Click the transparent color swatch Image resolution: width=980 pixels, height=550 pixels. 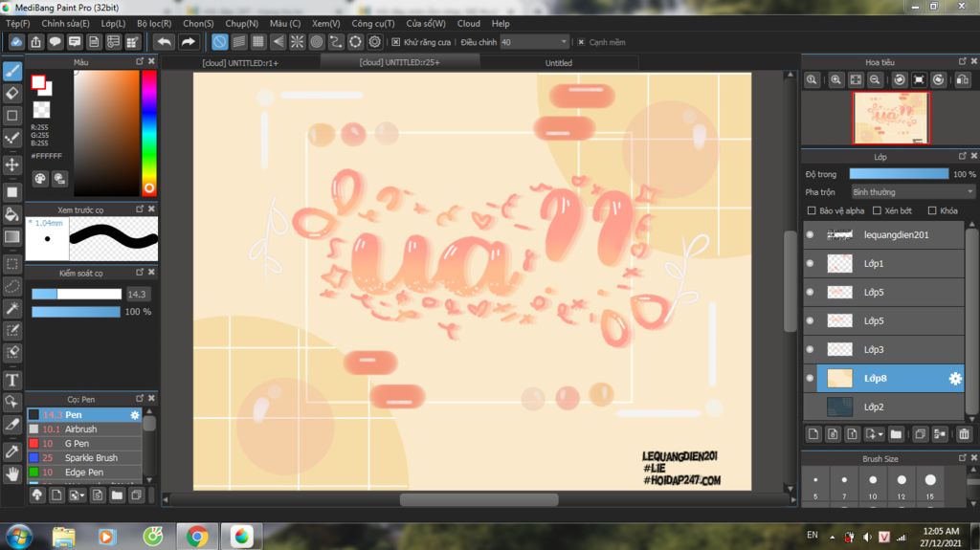tap(41, 109)
